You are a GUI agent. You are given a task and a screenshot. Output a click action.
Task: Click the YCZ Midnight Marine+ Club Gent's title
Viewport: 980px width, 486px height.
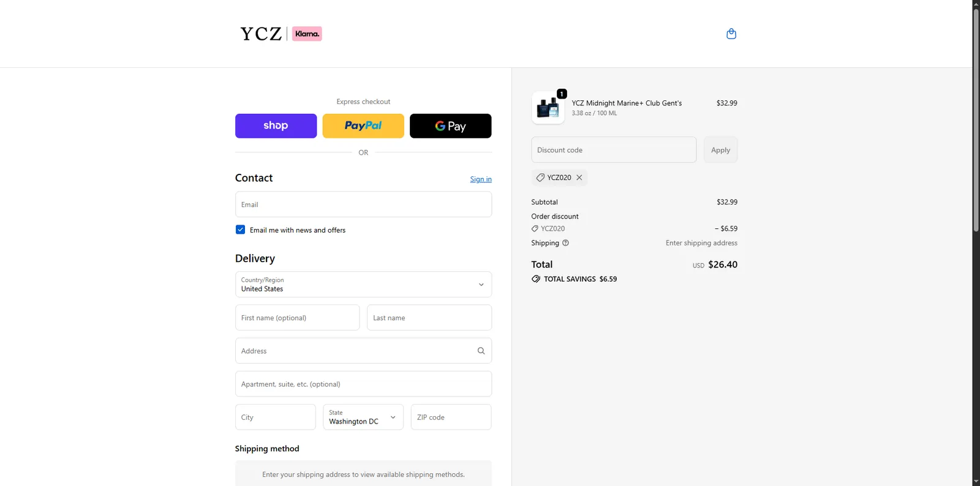[x=627, y=103]
